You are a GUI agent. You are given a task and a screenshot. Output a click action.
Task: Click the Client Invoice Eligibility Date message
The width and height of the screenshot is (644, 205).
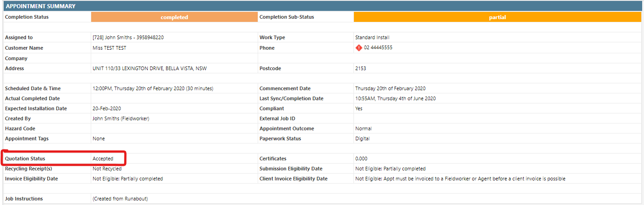460,179
